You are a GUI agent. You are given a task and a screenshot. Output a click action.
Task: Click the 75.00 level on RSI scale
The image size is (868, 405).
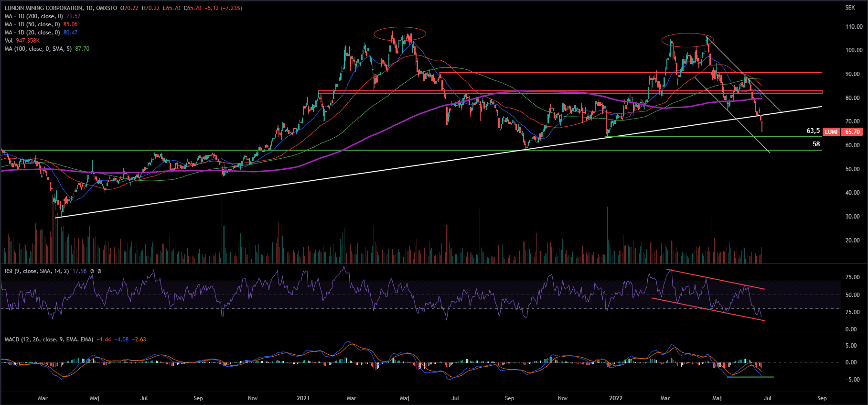point(852,277)
